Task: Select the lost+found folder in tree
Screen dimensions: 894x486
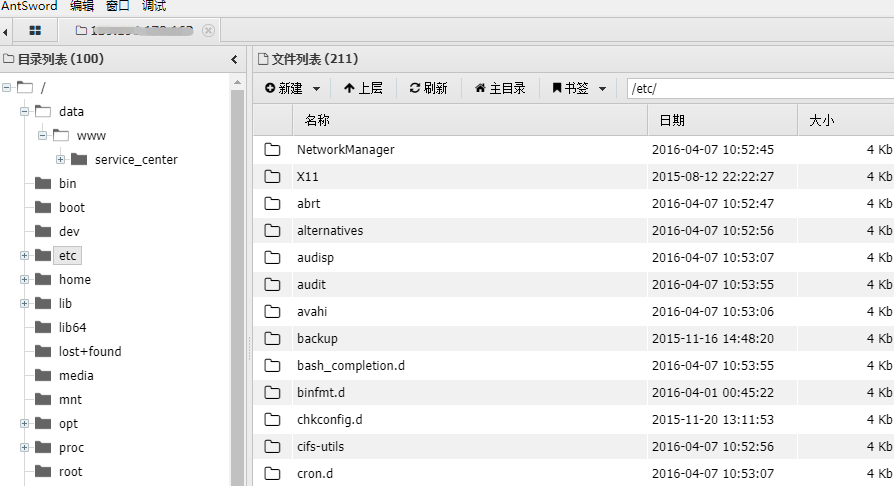Action: [90, 351]
